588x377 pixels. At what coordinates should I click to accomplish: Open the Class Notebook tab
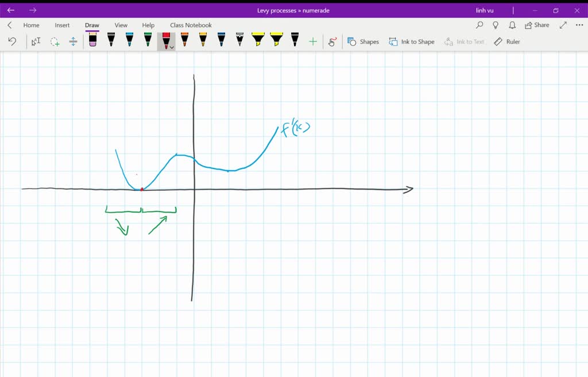tap(190, 25)
